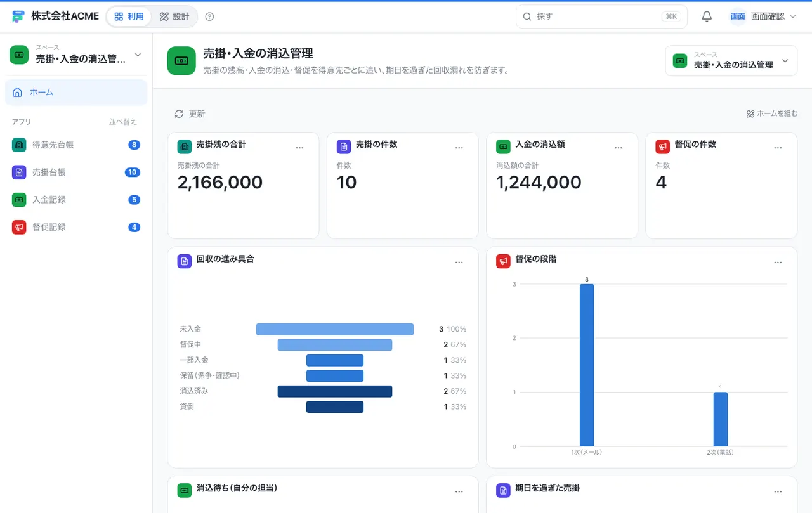Switch to 設計 mode

click(174, 16)
